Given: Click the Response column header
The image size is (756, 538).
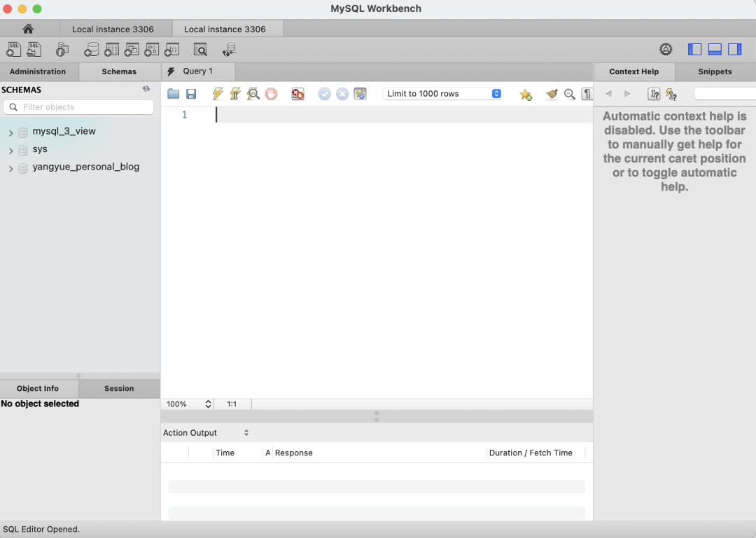Looking at the screenshot, I should click(x=293, y=453).
